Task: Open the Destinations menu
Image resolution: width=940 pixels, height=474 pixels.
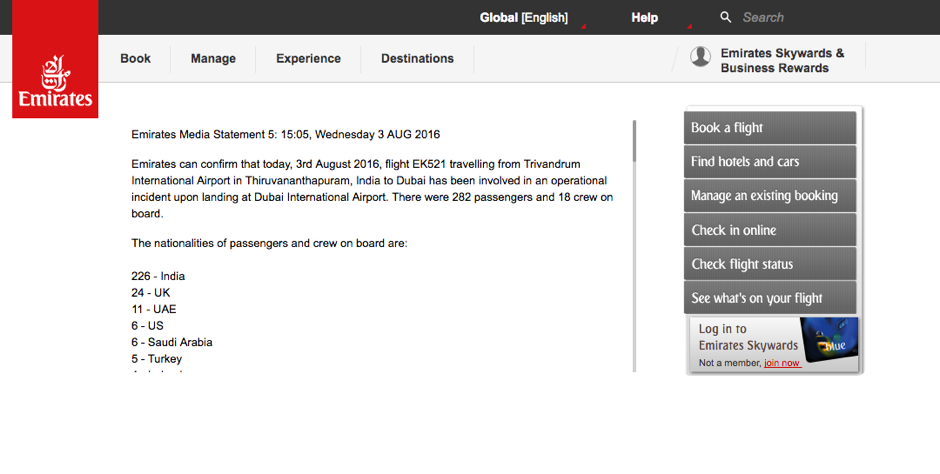Action: pyautogui.click(x=417, y=59)
